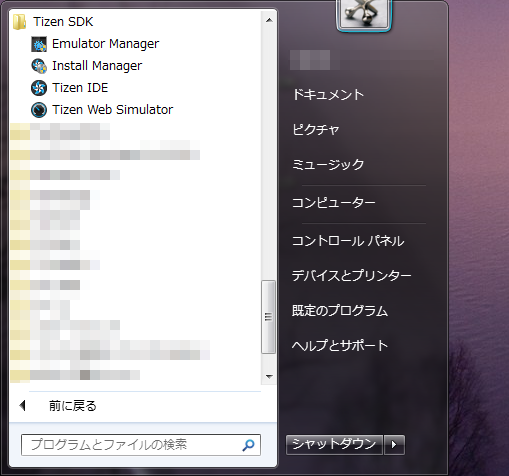Click the シャットダウン button
Screen dimensions: 509x476
(334, 445)
